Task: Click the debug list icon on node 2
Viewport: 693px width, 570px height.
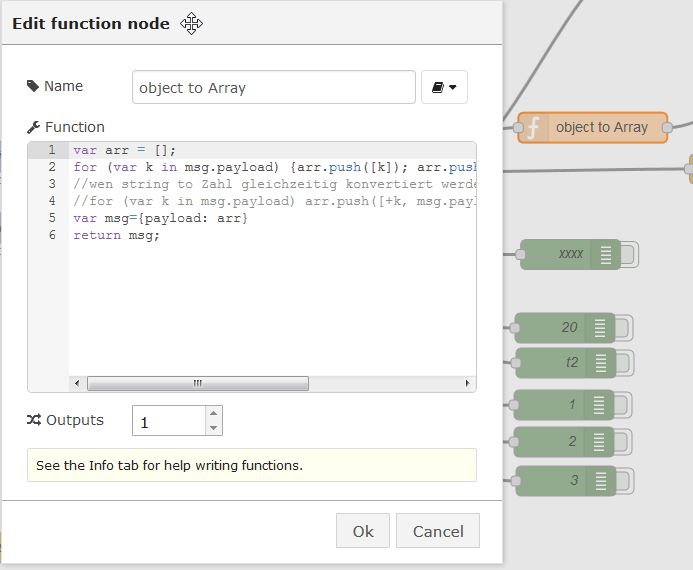Action: point(598,441)
